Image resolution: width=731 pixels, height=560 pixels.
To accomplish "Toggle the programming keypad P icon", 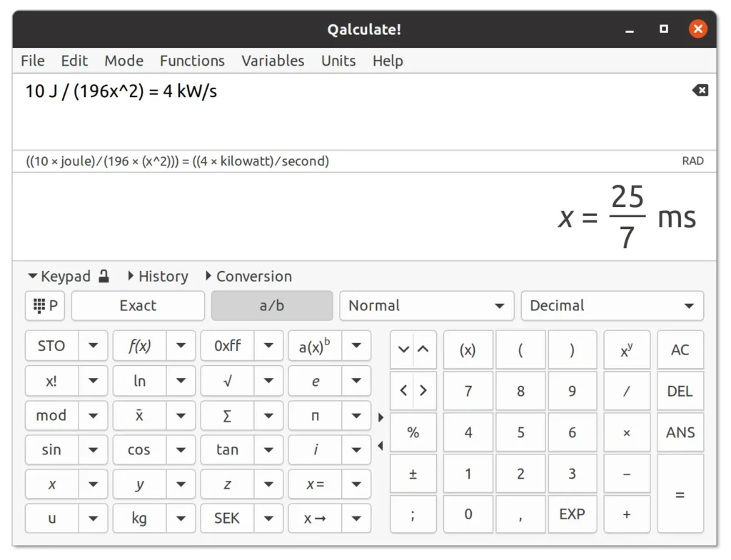I will pyautogui.click(x=44, y=305).
